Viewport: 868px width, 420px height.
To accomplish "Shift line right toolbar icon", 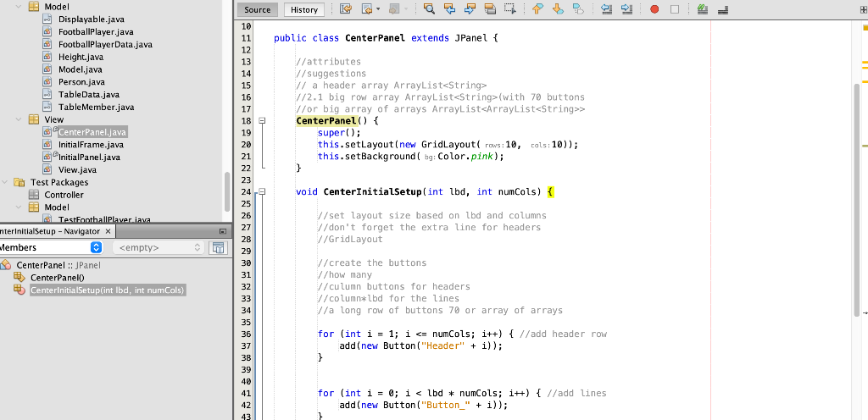I will pyautogui.click(x=626, y=9).
